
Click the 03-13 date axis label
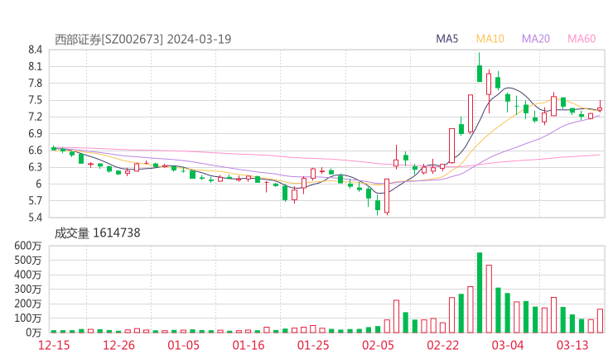pyautogui.click(x=572, y=345)
